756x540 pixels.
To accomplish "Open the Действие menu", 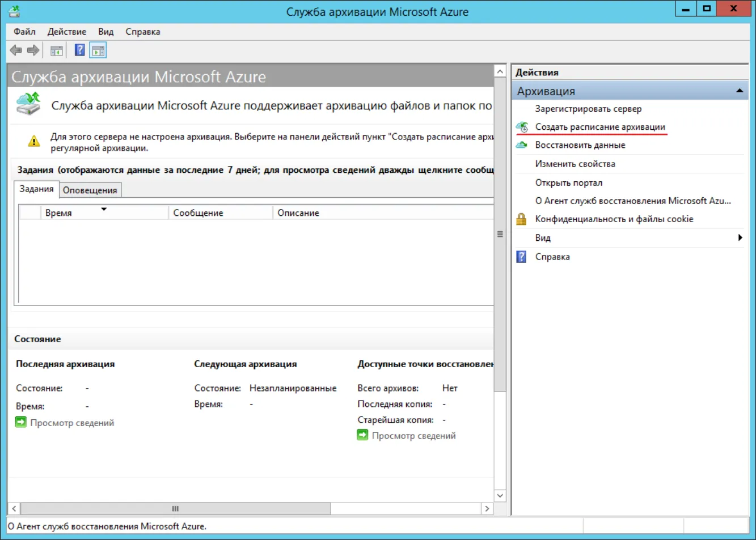I will pyautogui.click(x=67, y=32).
